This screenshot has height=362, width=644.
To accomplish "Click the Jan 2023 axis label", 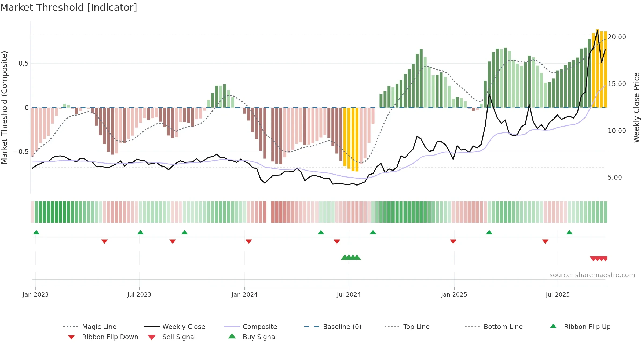I will (x=36, y=295).
